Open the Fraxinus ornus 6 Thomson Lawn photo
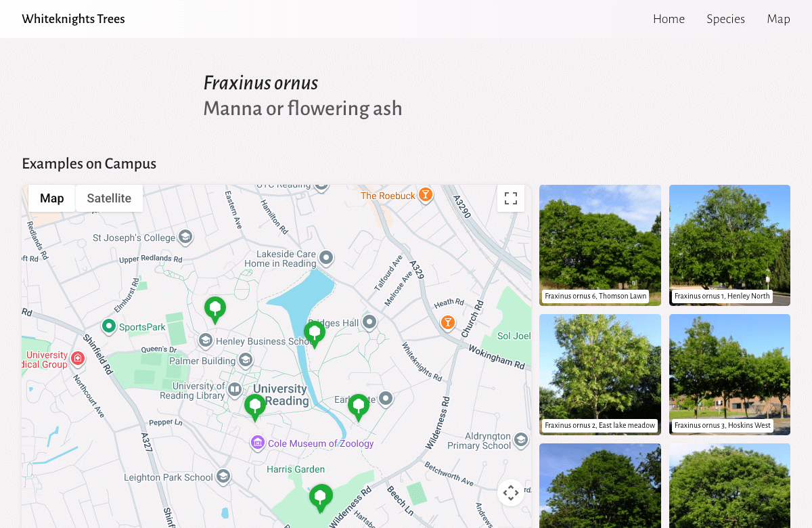This screenshot has height=528, width=812. tap(600, 245)
